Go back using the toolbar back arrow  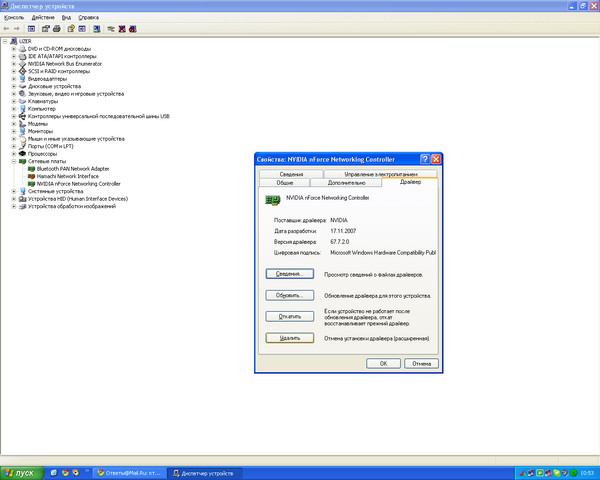[x=6, y=29]
